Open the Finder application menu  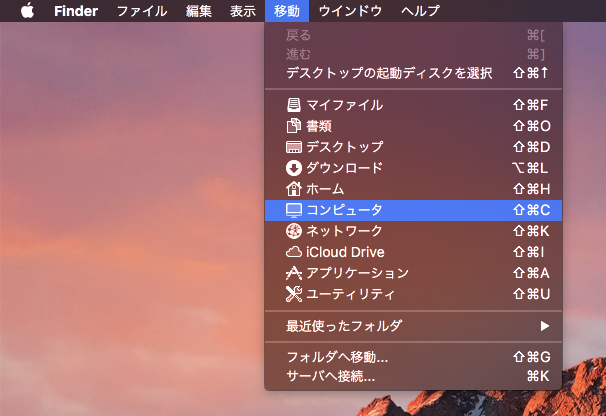[76, 11]
